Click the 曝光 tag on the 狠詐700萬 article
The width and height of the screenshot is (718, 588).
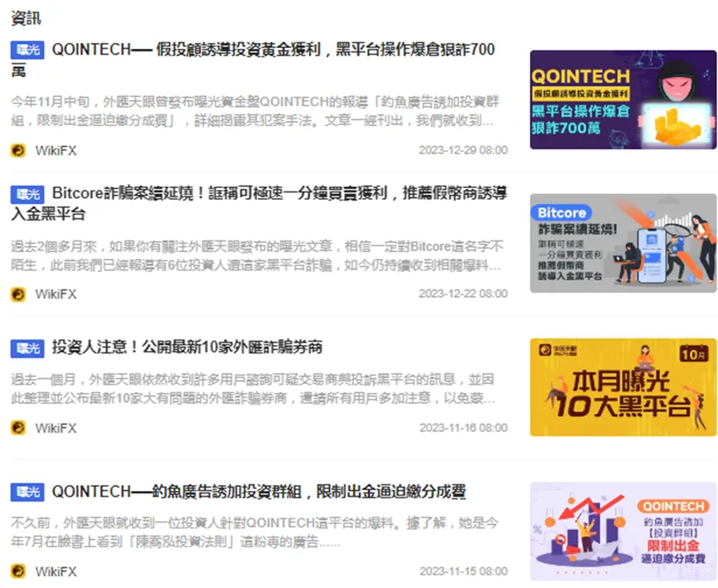(x=27, y=50)
